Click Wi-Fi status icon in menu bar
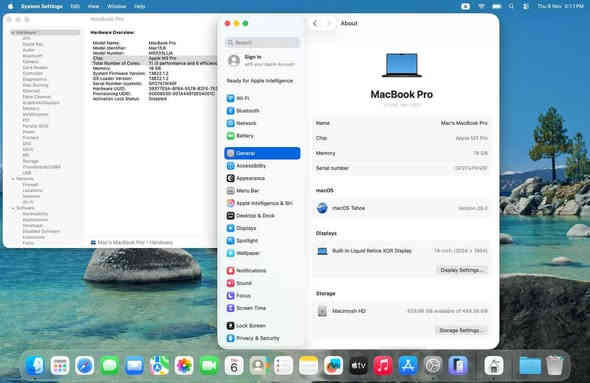The image size is (590, 383). [481, 6]
